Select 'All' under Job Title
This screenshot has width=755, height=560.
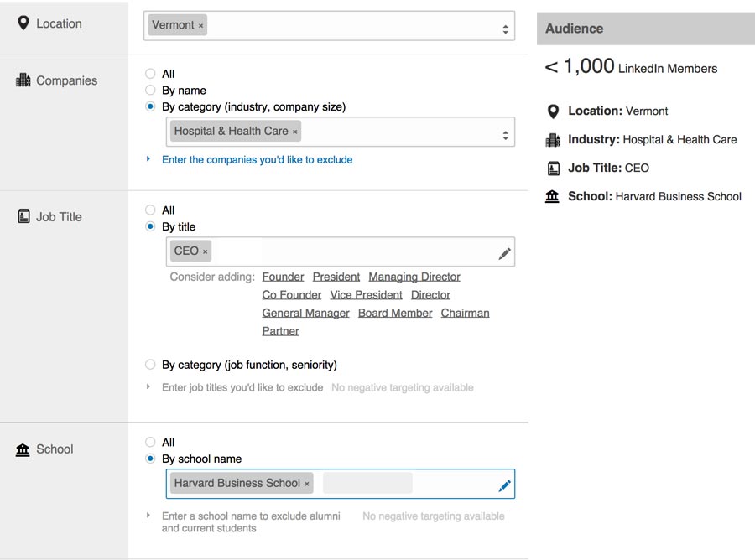pyautogui.click(x=151, y=210)
